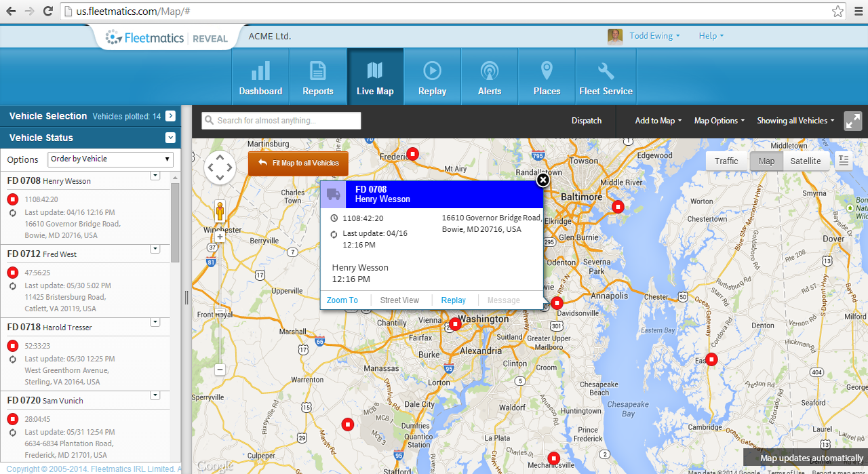868x474 pixels.
Task: Click Zoom To in the vehicle popup
Action: click(x=342, y=300)
